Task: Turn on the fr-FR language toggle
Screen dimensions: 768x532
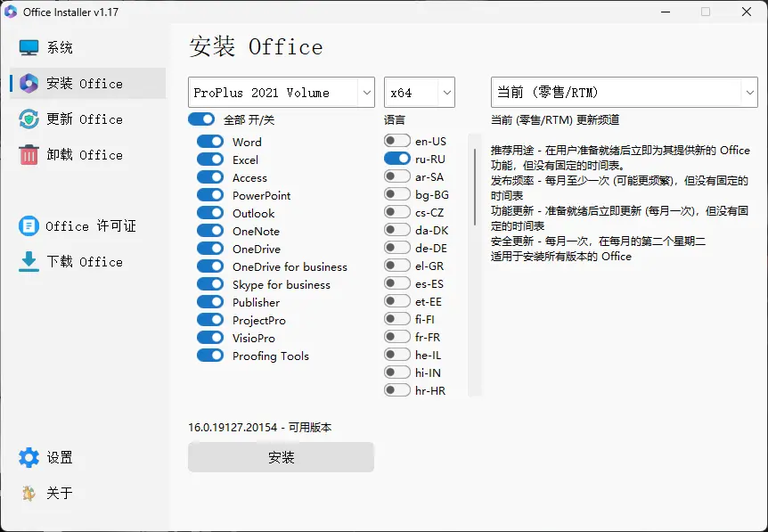Action: pyautogui.click(x=397, y=337)
